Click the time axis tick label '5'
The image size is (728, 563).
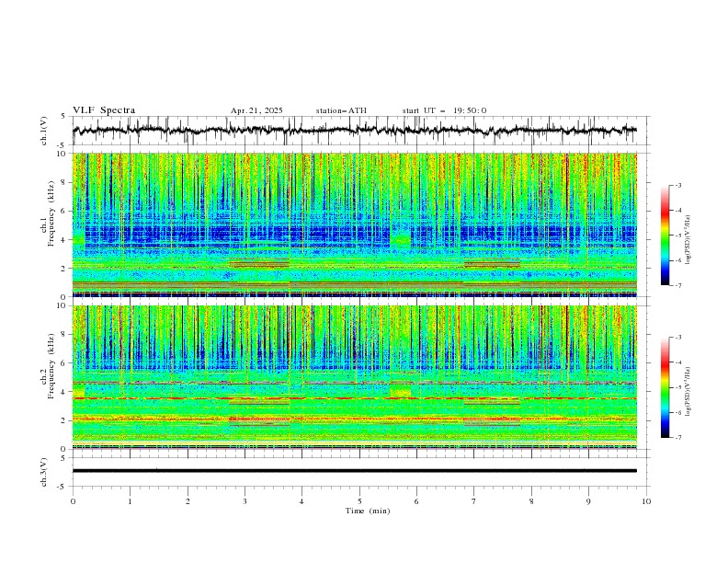(x=359, y=501)
